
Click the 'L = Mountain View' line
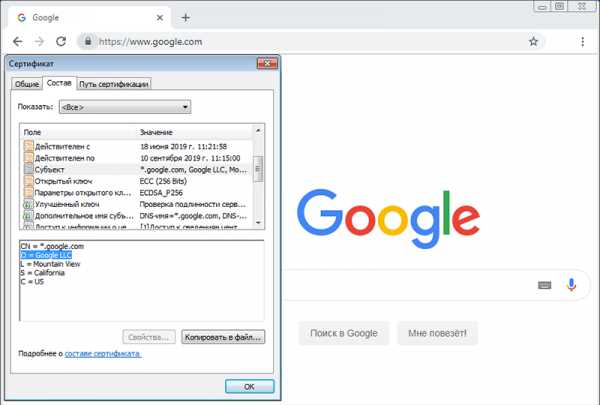click(50, 264)
